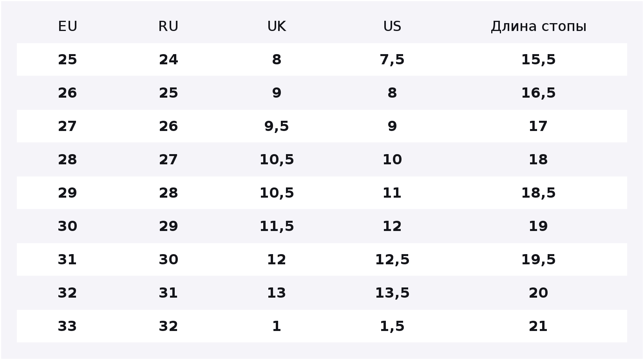Click foot length 21 cell
The height and width of the screenshot is (360, 644).
coord(539,326)
